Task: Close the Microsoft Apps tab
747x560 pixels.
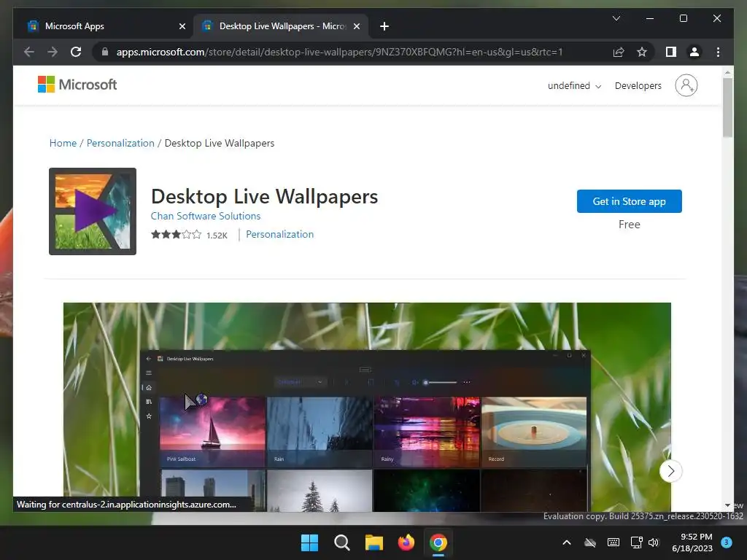Action: click(x=182, y=26)
